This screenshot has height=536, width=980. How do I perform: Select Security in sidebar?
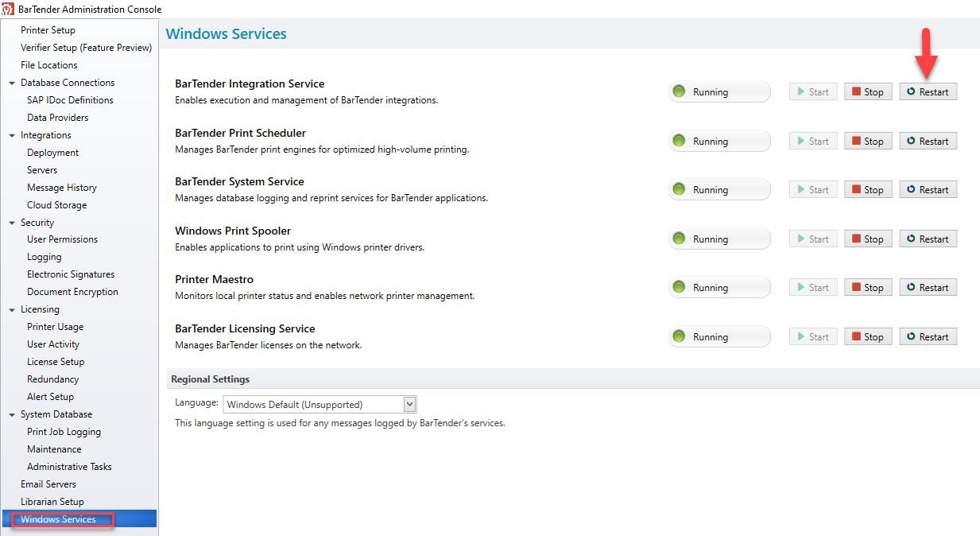point(37,223)
